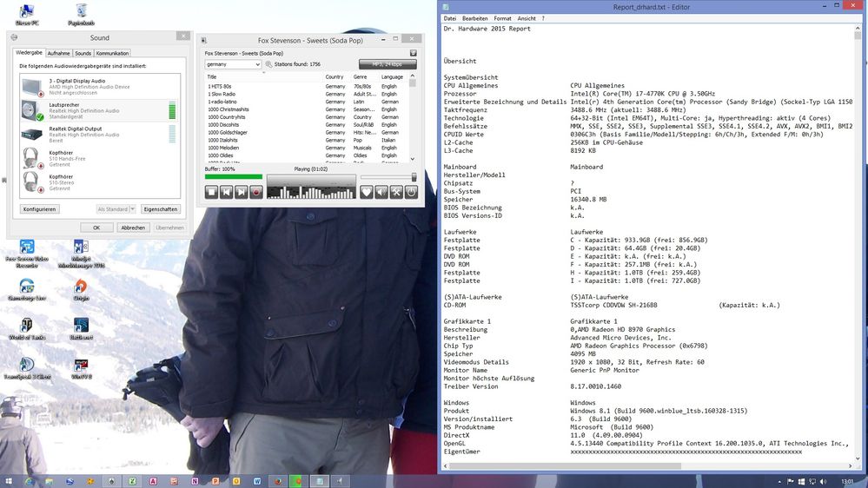Skip to the next radio station

click(x=242, y=192)
